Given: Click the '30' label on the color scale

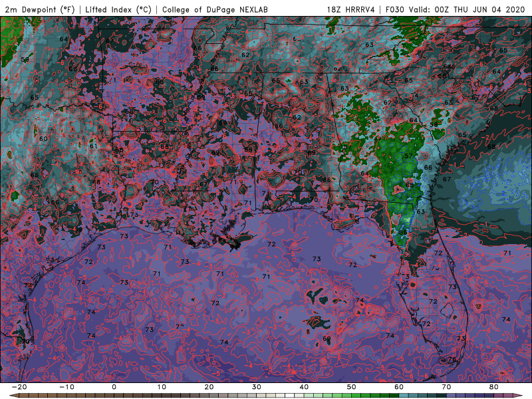Looking at the screenshot, I should click(257, 387).
